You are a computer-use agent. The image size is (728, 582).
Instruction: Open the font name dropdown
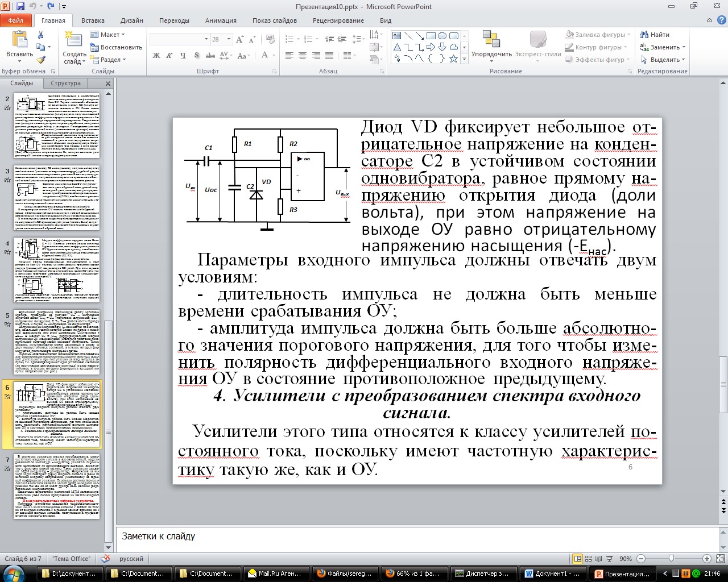coord(206,39)
